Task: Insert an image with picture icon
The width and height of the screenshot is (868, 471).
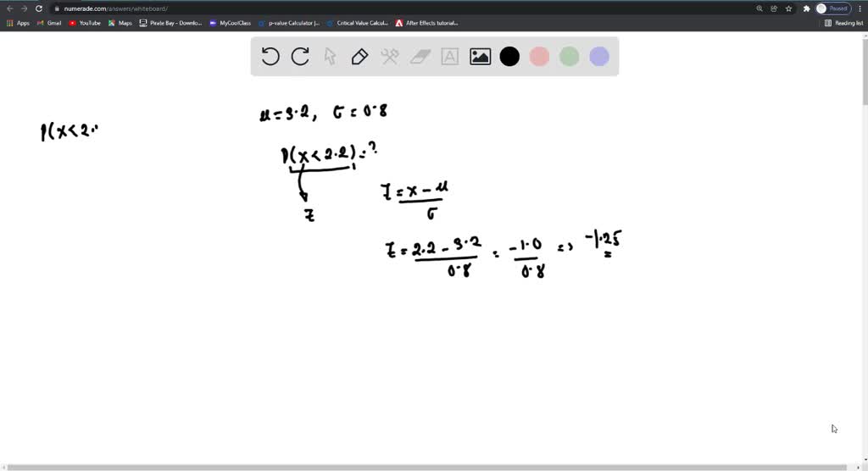Action: [480, 57]
